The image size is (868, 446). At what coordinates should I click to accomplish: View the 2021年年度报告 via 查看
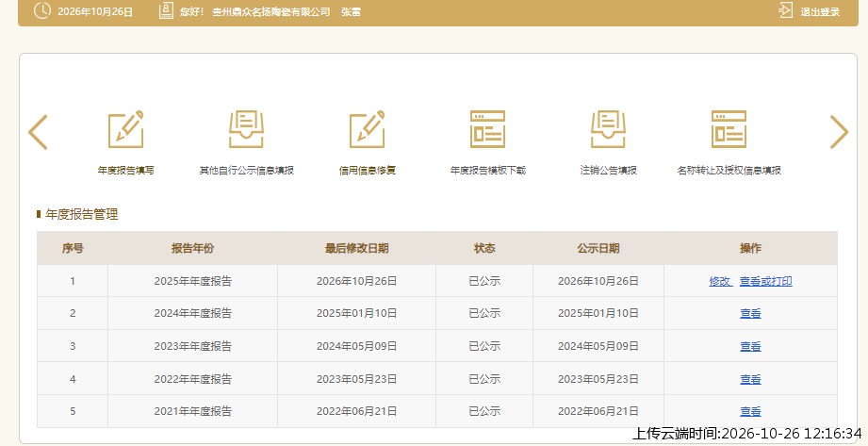[x=750, y=412]
